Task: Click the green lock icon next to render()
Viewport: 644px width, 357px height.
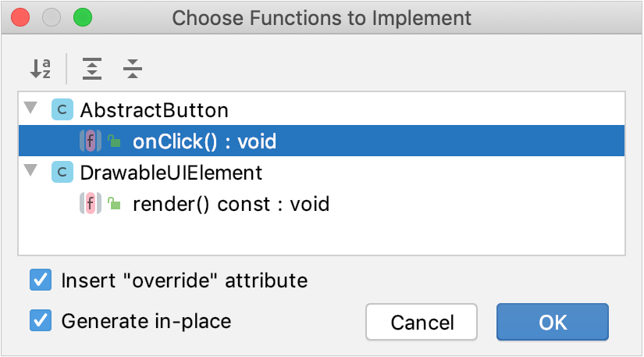Action: (115, 205)
